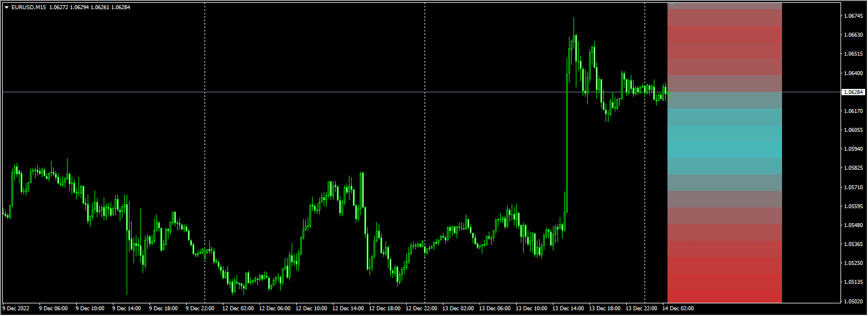Click the 13 Dec 18:00 time label
Screen dimensions: 868x316
click(604, 309)
